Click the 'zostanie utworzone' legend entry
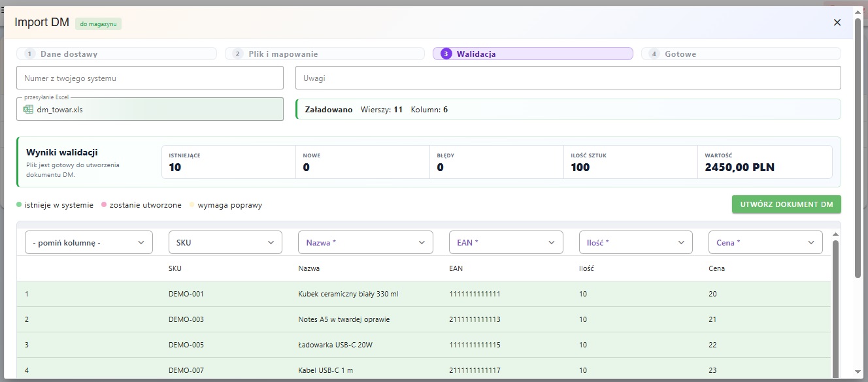The width and height of the screenshot is (868, 382). pos(141,205)
